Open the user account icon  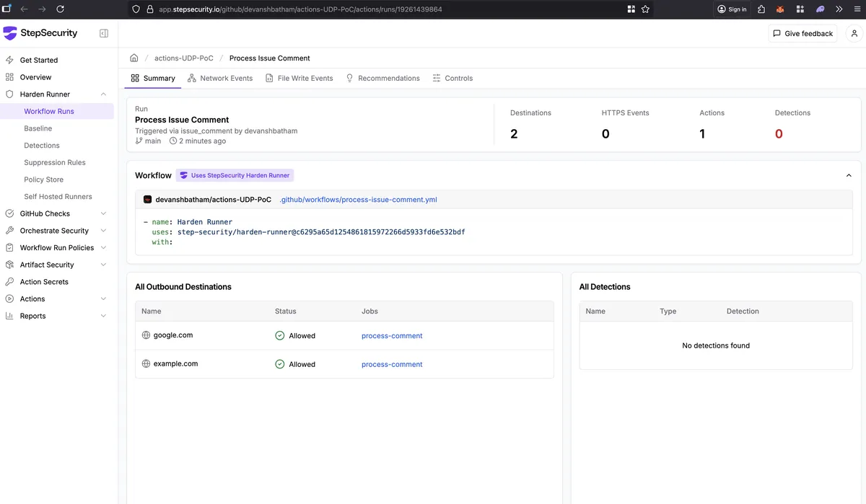pos(854,33)
